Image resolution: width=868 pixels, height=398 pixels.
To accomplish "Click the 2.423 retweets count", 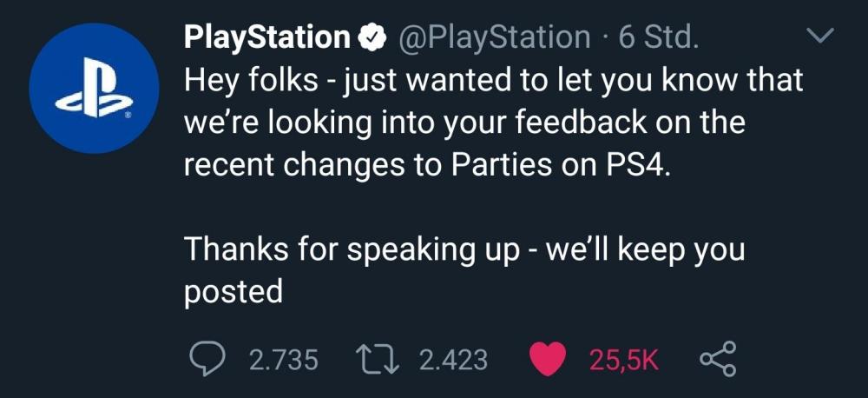I will (x=453, y=359).
